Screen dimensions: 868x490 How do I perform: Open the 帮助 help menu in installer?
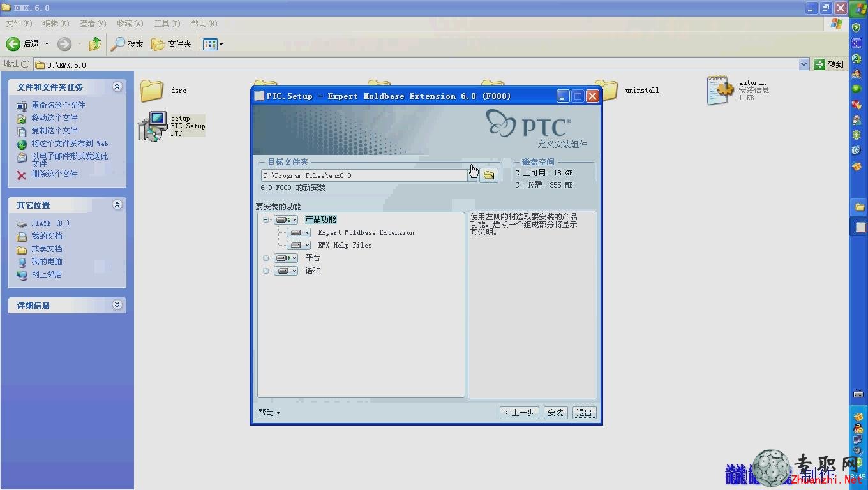(269, 413)
